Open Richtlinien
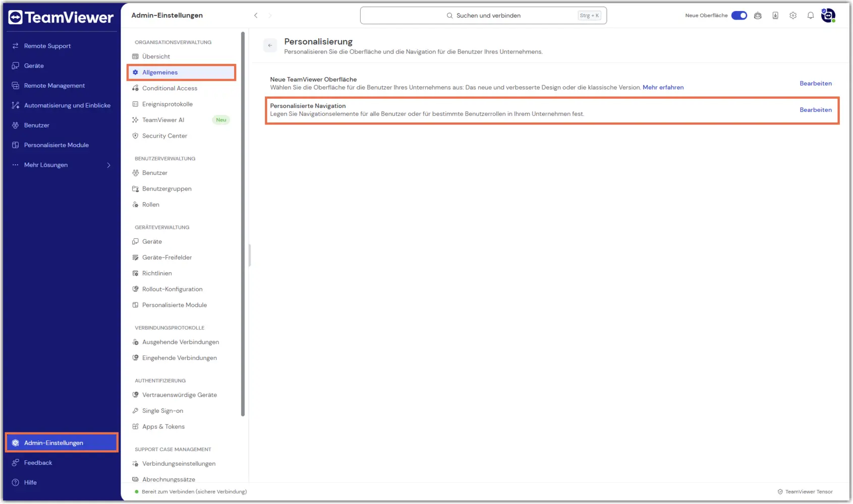853x504 pixels. (x=182, y=273)
